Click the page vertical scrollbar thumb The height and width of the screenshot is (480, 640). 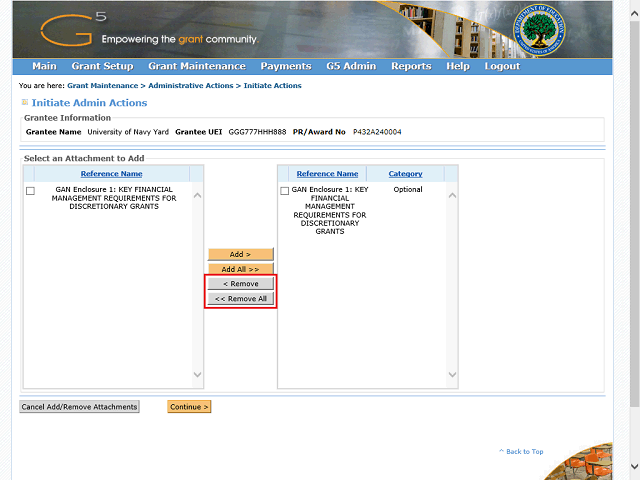click(x=635, y=213)
